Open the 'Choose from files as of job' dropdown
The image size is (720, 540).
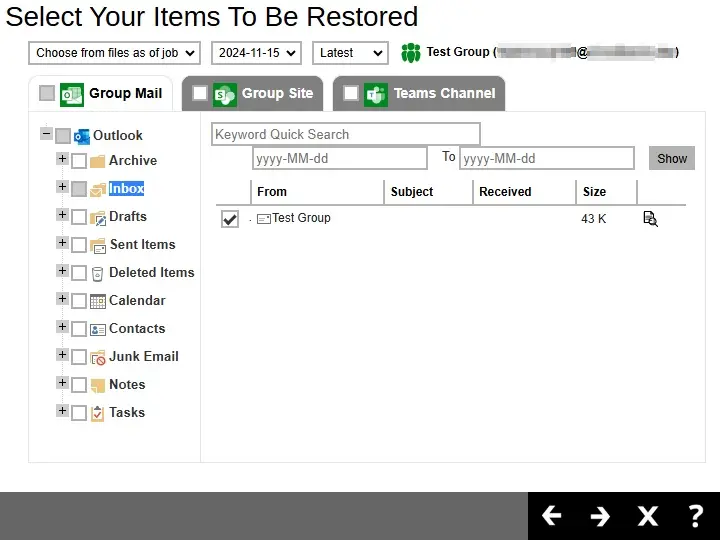(114, 53)
